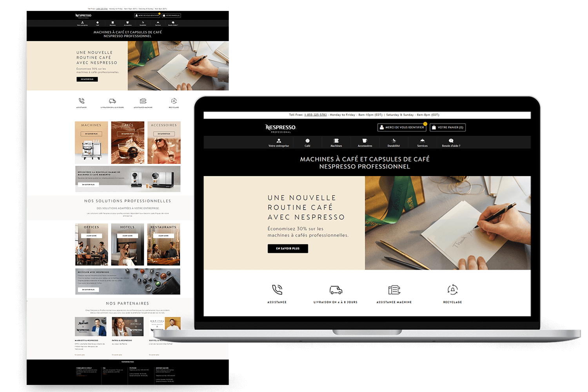Click Merci de vous identifier in full-page view
The width and height of the screenshot is (588, 392).
click(x=147, y=16)
